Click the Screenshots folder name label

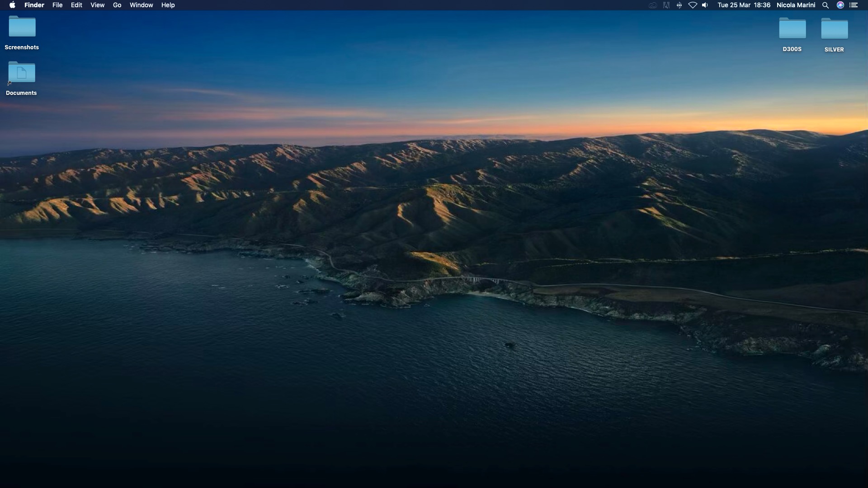[22, 47]
